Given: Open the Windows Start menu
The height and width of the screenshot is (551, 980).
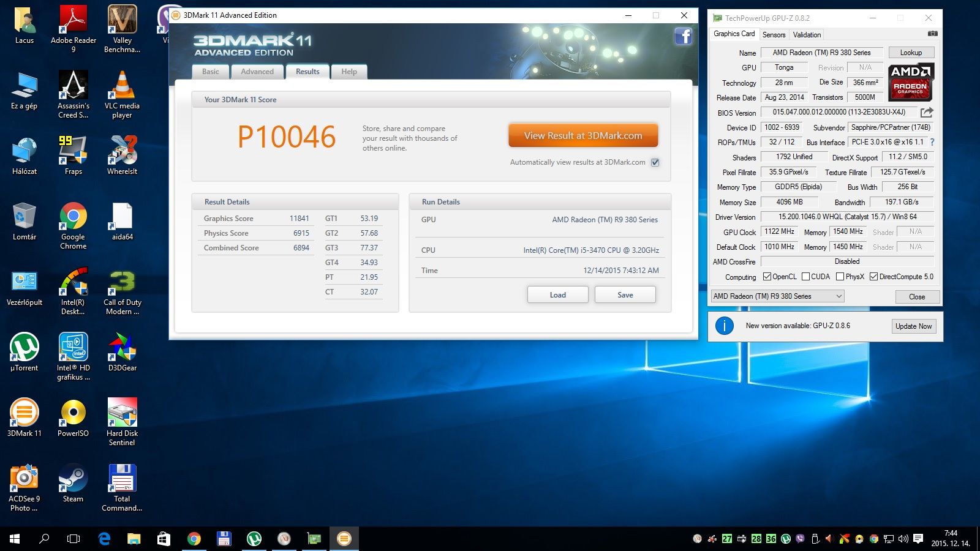Looking at the screenshot, I should click(x=15, y=539).
